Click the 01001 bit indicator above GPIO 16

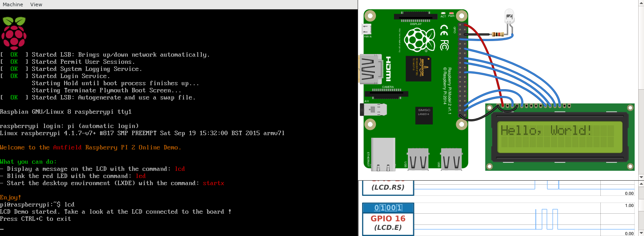click(x=388, y=207)
